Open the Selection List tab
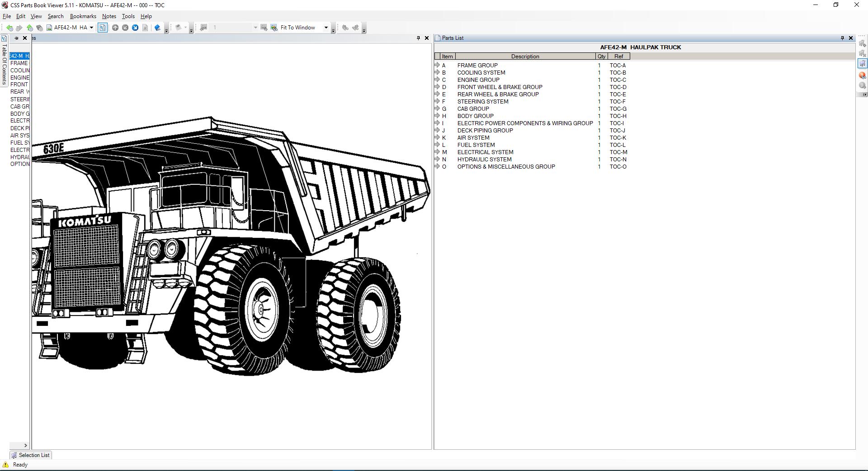The image size is (868, 471). pyautogui.click(x=31, y=455)
